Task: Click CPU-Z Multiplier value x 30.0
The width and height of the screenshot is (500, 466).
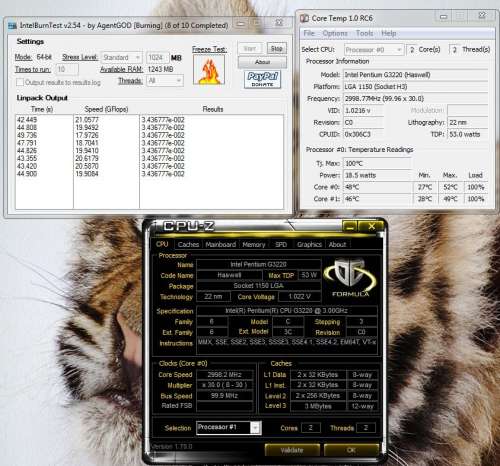Action: point(224,385)
